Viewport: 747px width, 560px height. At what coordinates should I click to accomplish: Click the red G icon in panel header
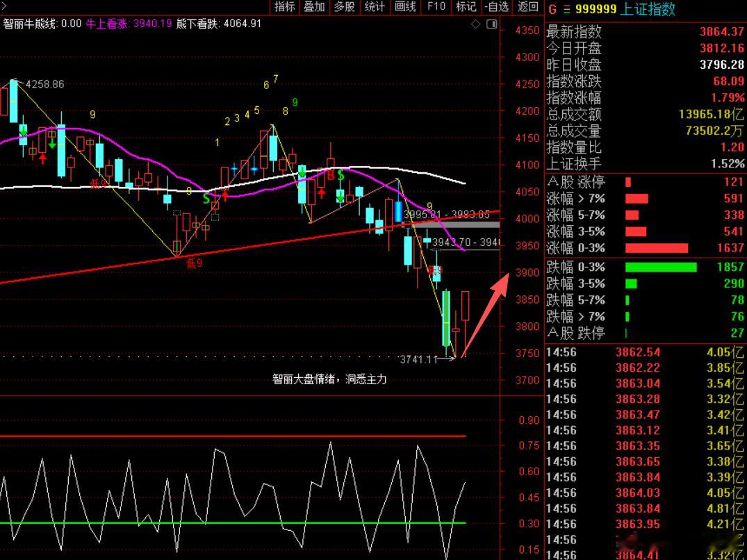[x=552, y=9]
